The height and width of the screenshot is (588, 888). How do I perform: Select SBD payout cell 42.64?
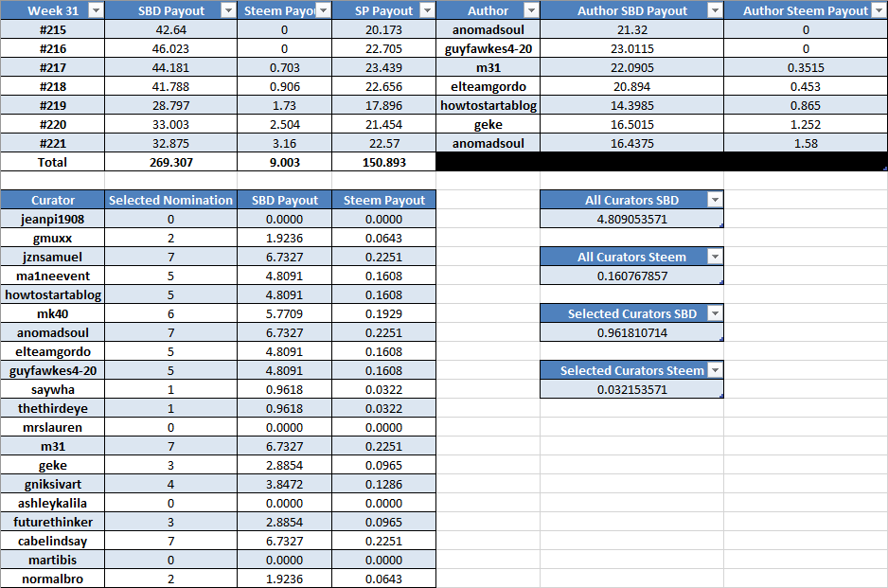click(171, 29)
